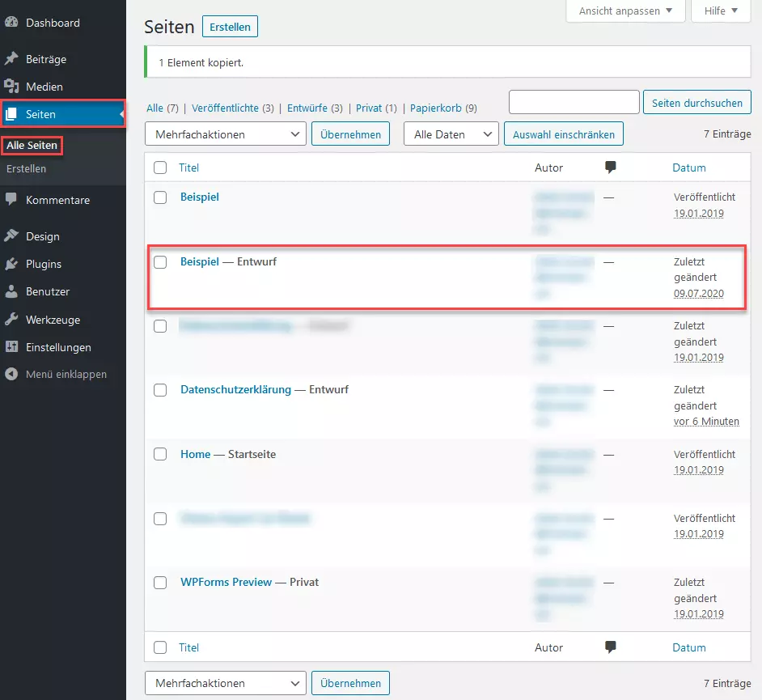
Task: Open Design in the sidebar menu
Action: tap(43, 236)
